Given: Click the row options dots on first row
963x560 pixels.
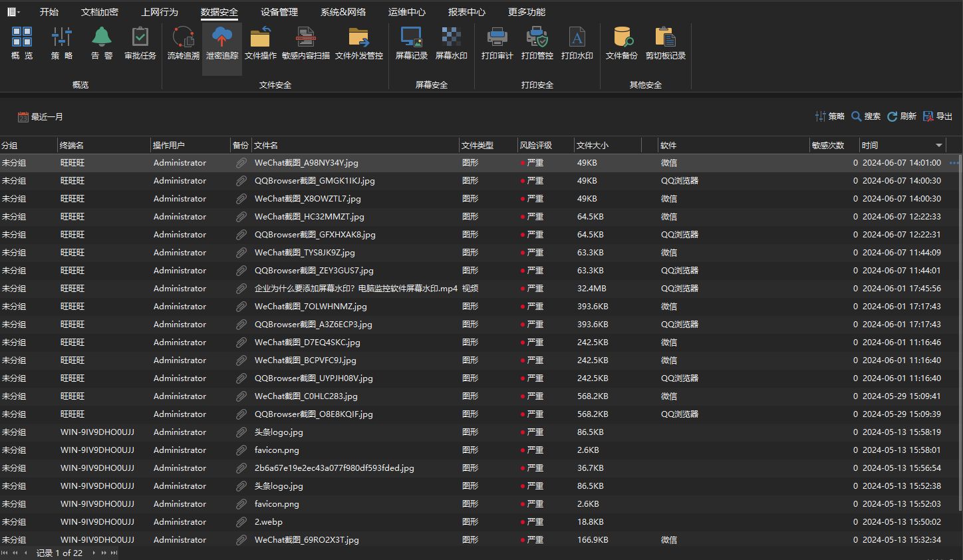Looking at the screenshot, I should coord(954,163).
